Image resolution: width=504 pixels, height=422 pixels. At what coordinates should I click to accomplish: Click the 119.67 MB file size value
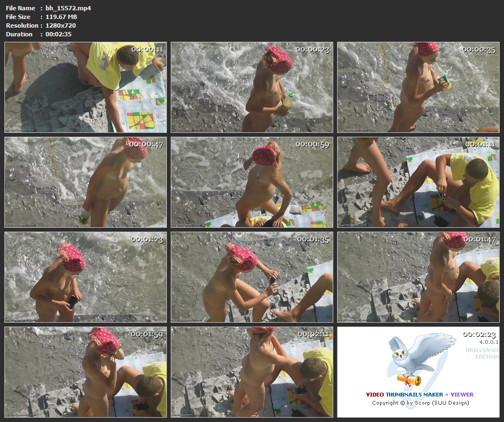tap(61, 17)
